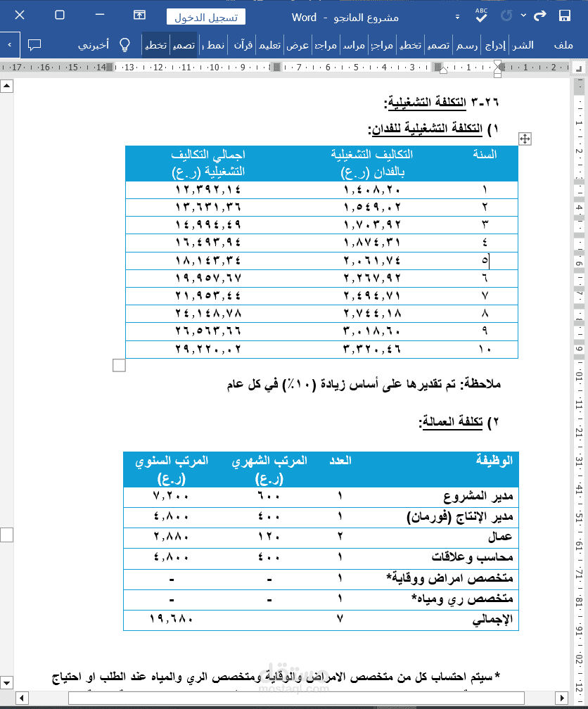Click the horizontal scrollbar right arrow
Viewport: 588px width, 709px height.
(x=561, y=698)
